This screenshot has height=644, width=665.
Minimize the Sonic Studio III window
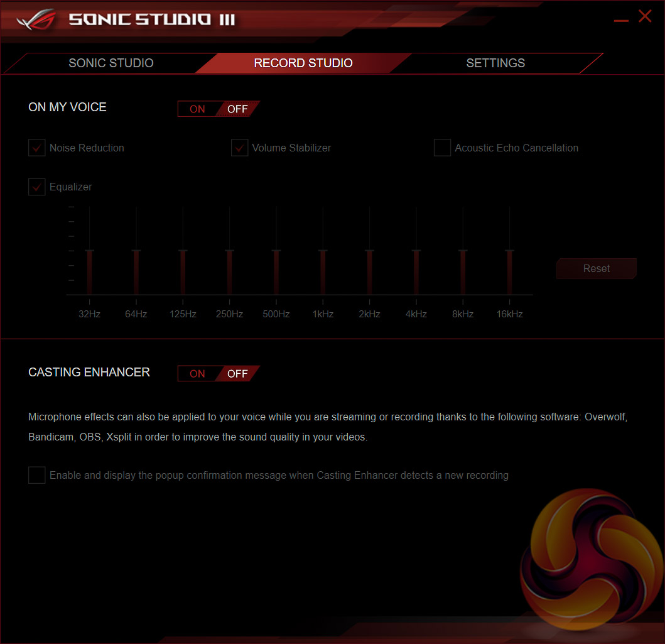(621, 20)
